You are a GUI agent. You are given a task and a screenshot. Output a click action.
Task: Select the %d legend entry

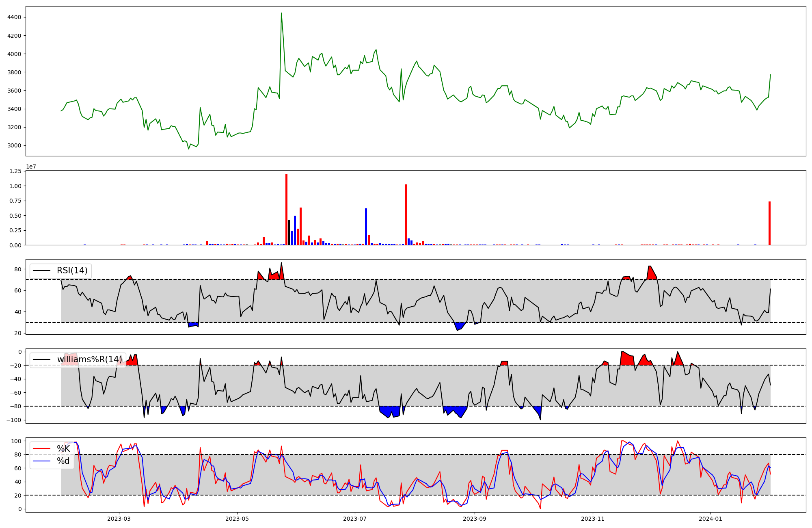click(63, 461)
